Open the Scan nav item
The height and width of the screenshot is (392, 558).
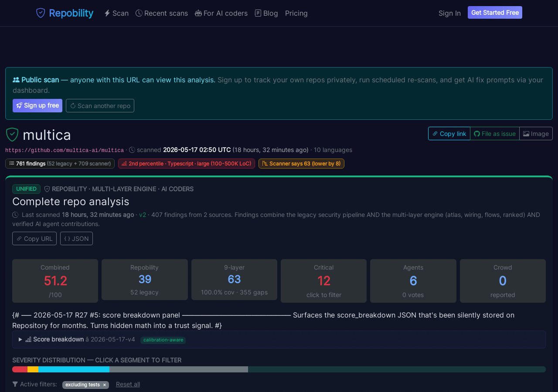116,13
